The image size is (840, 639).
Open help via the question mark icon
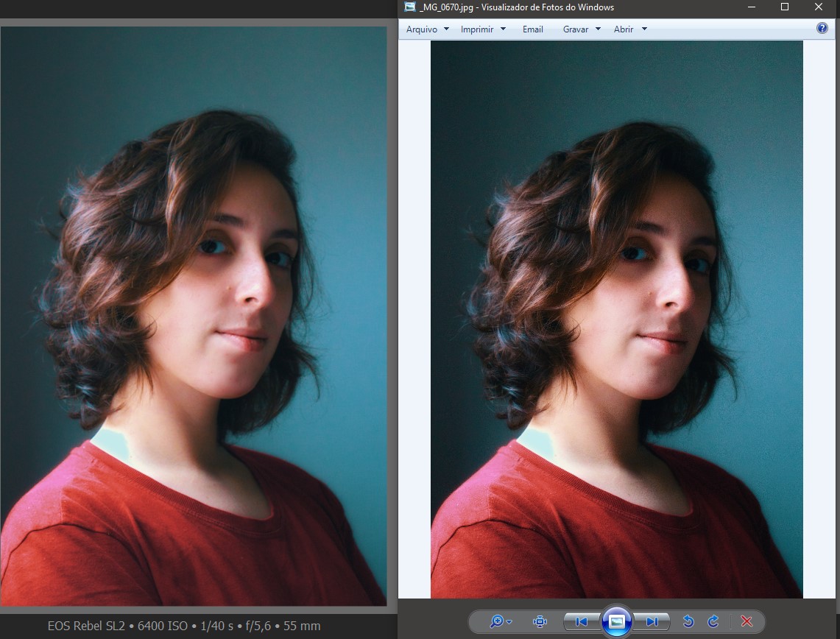[822, 28]
